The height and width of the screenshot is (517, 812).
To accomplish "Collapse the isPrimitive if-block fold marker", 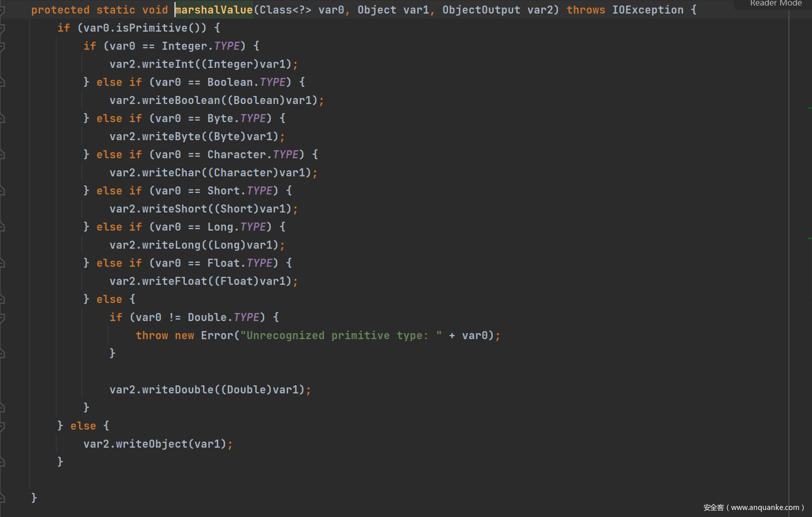I will click(2, 28).
